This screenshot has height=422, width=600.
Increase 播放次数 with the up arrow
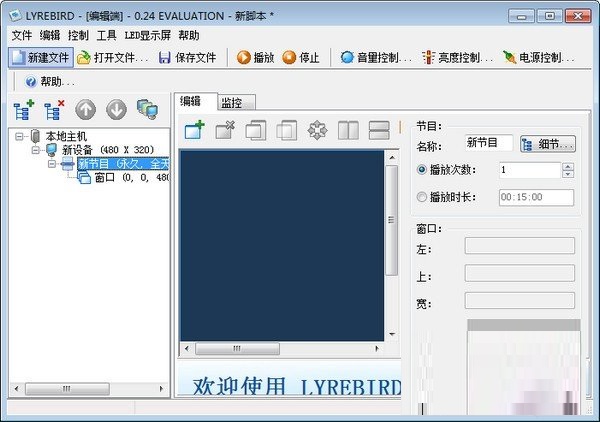pyautogui.click(x=568, y=166)
